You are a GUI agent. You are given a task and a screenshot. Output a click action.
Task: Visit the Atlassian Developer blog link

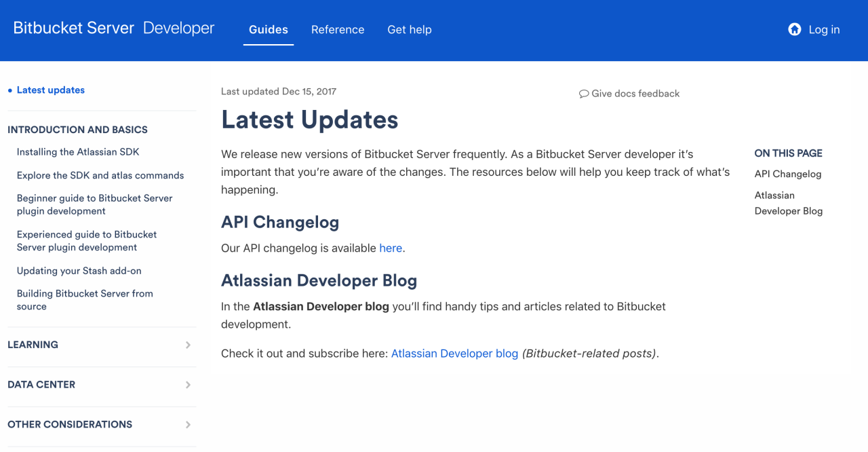click(454, 354)
